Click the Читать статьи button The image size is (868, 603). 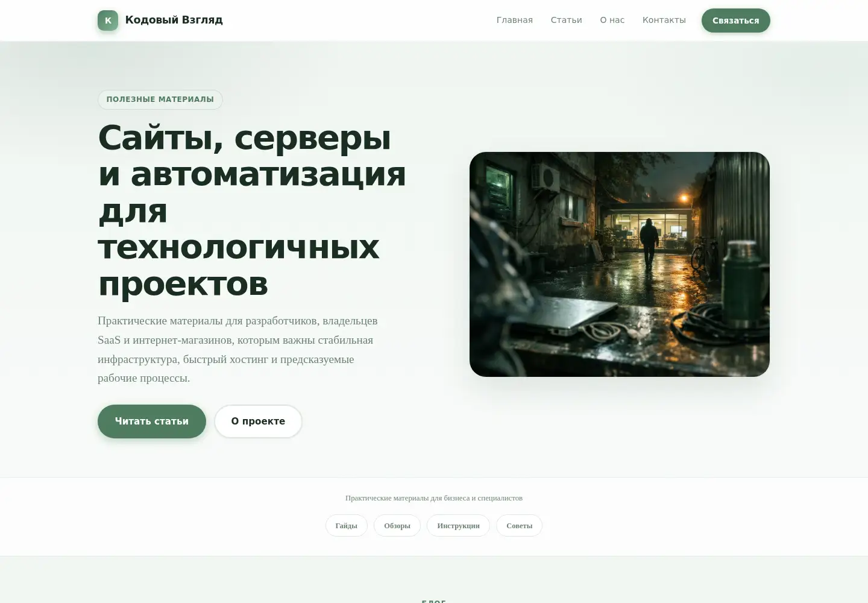click(x=152, y=421)
